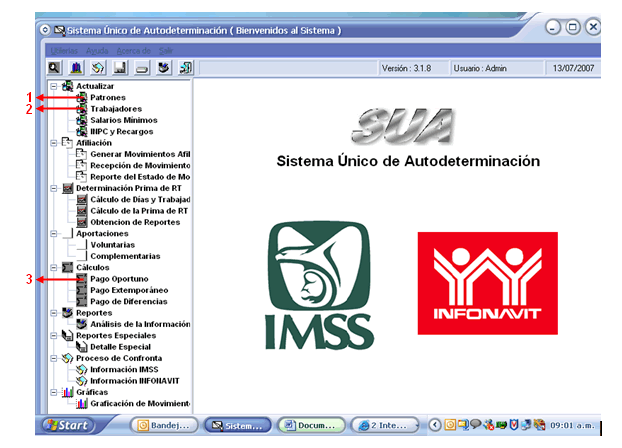Click the IMSS logo image
The image size is (622, 448).
[319, 285]
